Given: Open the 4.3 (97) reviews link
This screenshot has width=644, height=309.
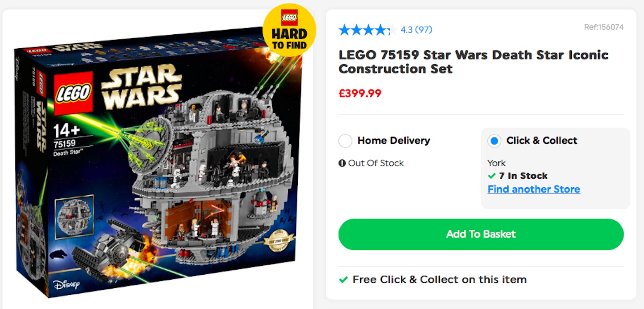Looking at the screenshot, I should pos(416,30).
